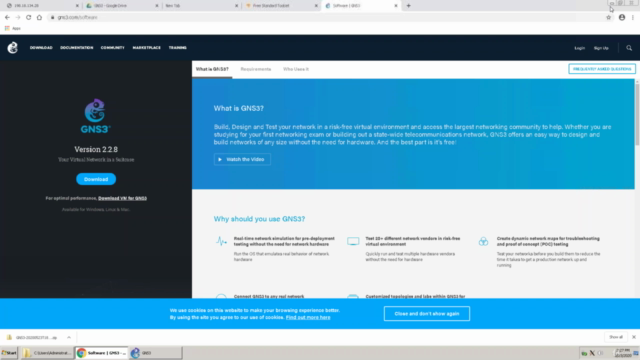Go back using browser back arrow

click(7, 17)
